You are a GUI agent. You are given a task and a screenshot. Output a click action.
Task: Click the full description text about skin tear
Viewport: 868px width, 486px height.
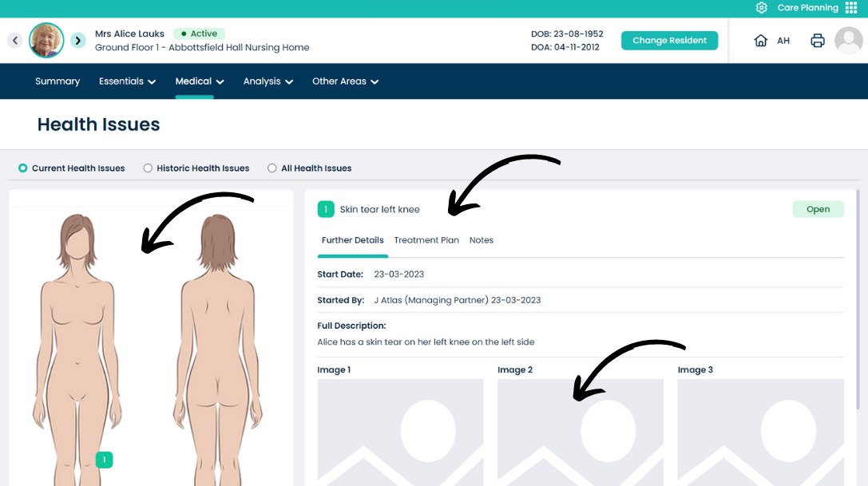pyautogui.click(x=426, y=342)
